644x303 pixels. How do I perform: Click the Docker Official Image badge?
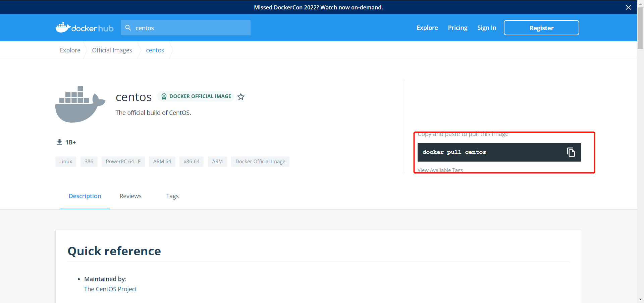point(196,96)
